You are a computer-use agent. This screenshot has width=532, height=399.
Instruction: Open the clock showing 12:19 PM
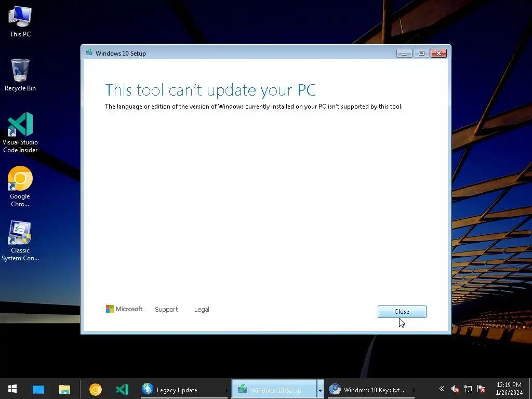coord(509,389)
